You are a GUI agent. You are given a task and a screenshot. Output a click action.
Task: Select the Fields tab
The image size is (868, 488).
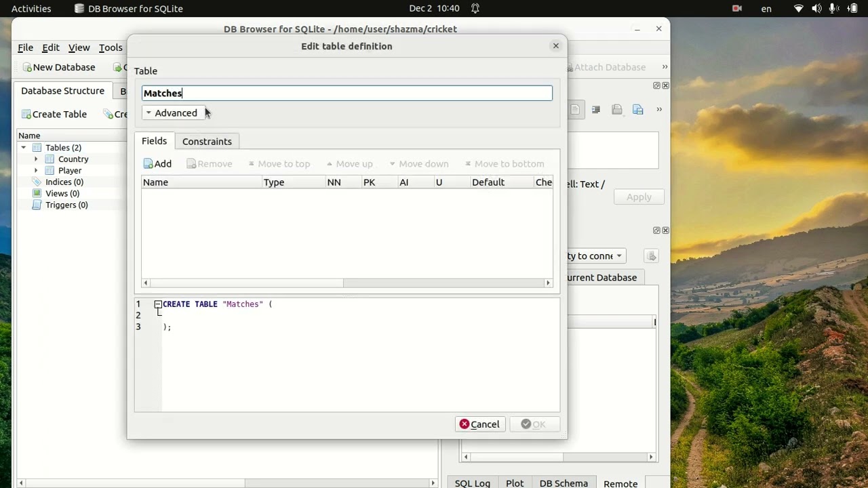point(154,141)
